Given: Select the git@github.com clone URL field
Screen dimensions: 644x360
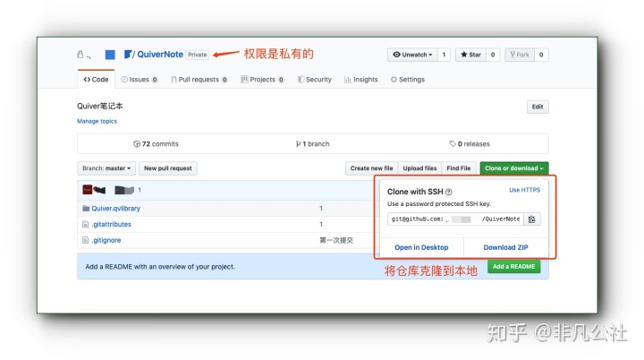Looking at the screenshot, I should 455,219.
